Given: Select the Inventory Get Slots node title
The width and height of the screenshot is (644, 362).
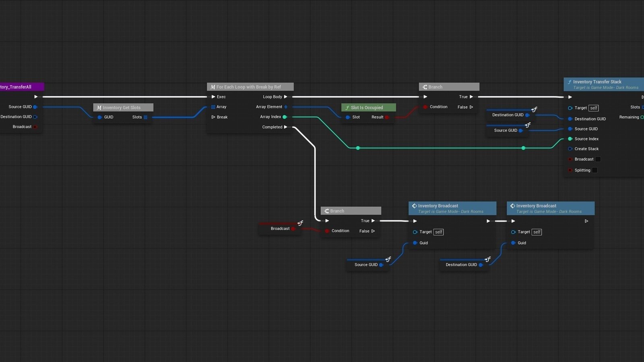Looking at the screenshot, I should [123, 107].
